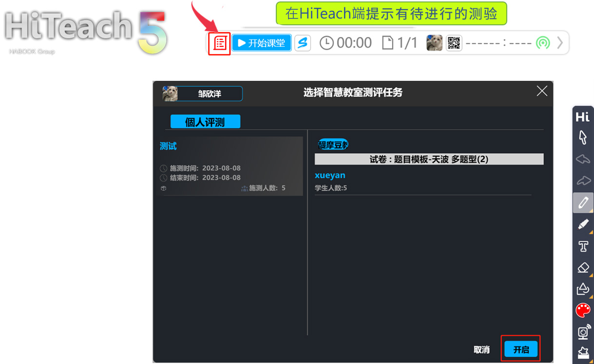Viewport: 594px width, 364px height.
Task: Click the red assessment task list icon
Action: pyautogui.click(x=220, y=43)
